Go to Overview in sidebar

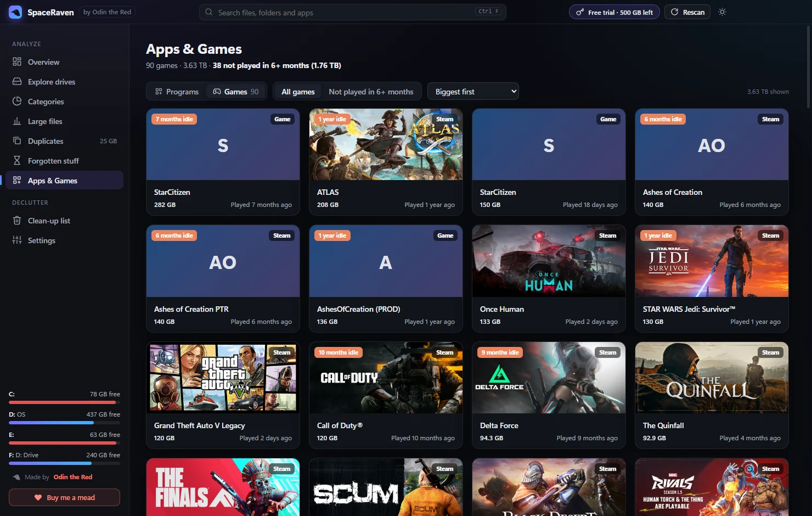pyautogui.click(x=64, y=61)
